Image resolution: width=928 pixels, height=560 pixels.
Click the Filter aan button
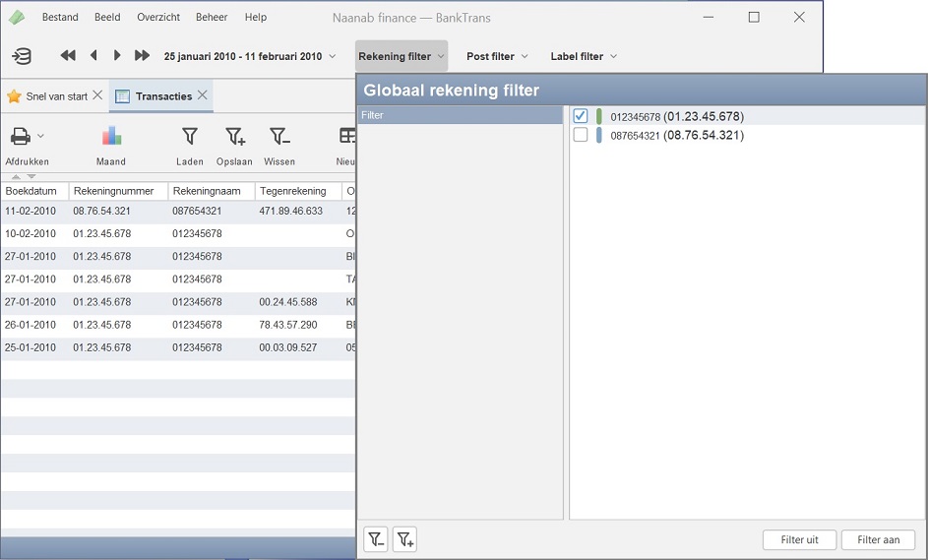point(878,539)
